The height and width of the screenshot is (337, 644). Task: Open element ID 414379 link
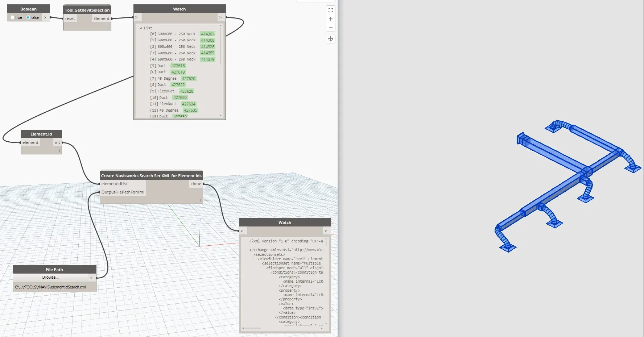208,59
